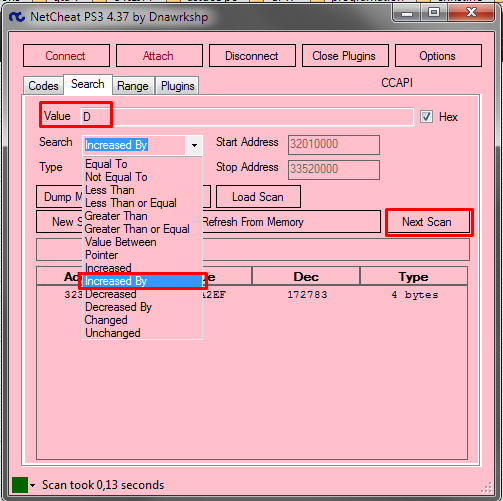The width and height of the screenshot is (503, 501).
Task: Open the Options button
Action: [x=438, y=56]
